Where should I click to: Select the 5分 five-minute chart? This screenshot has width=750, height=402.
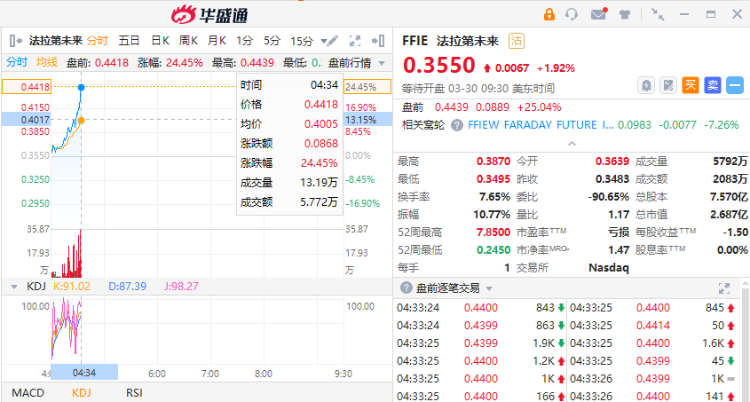pyautogui.click(x=272, y=41)
